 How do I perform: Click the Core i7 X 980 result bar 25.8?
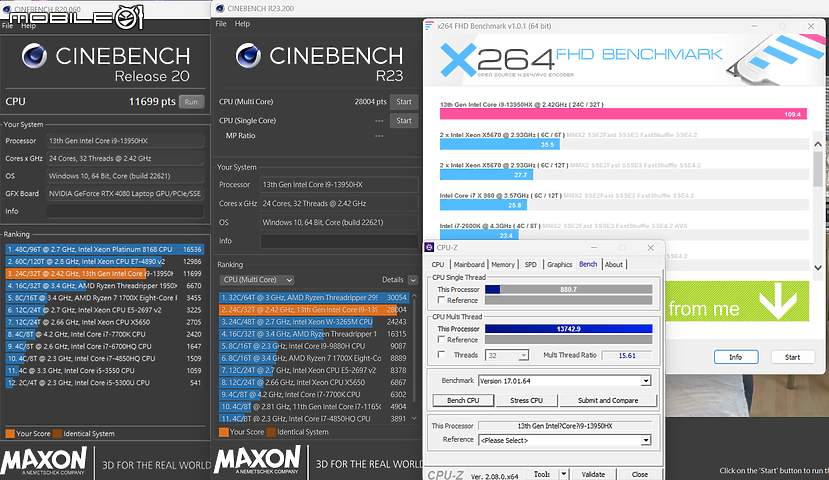[483, 205]
